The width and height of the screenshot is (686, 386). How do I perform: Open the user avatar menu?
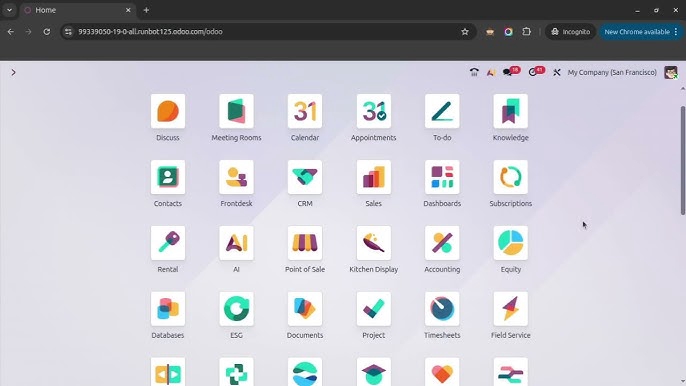[x=671, y=72]
